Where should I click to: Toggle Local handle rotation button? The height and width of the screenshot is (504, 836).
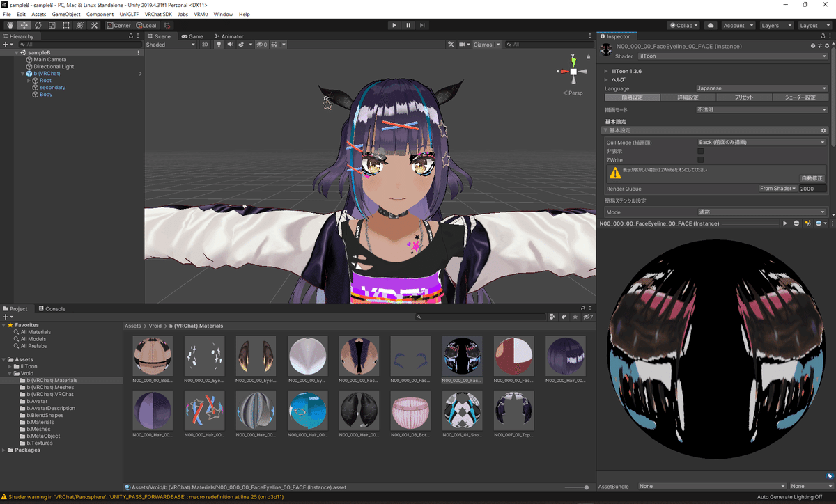click(146, 25)
